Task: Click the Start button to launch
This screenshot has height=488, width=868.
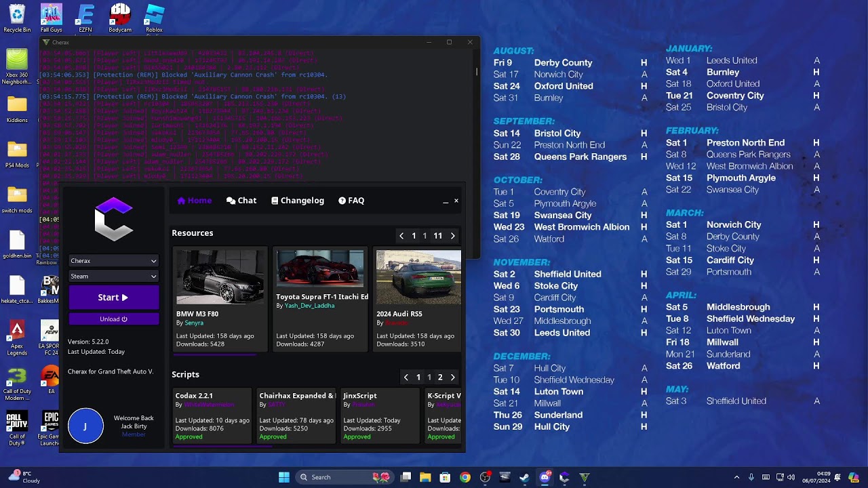Action: (114, 298)
